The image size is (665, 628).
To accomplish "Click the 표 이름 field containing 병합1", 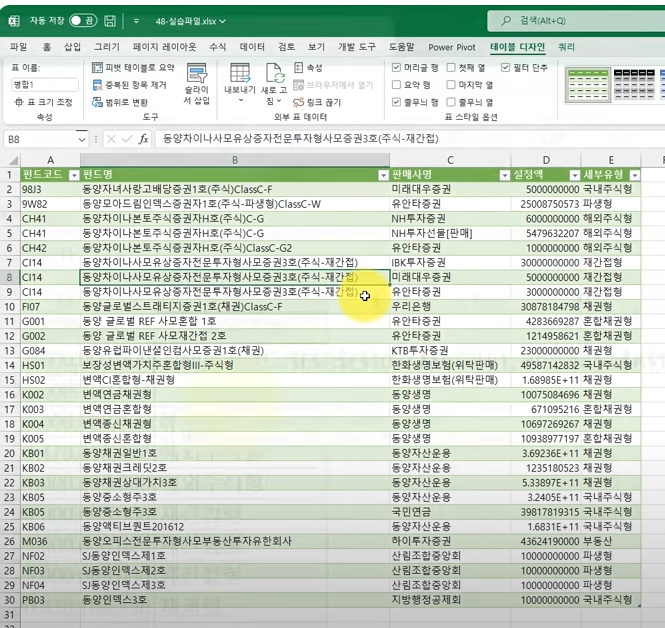I will (45, 84).
